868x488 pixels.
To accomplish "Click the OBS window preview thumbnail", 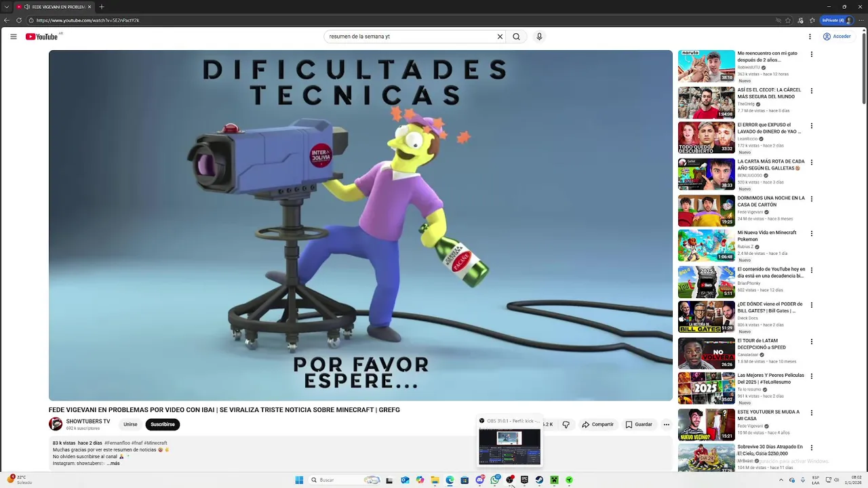I will 509,447.
